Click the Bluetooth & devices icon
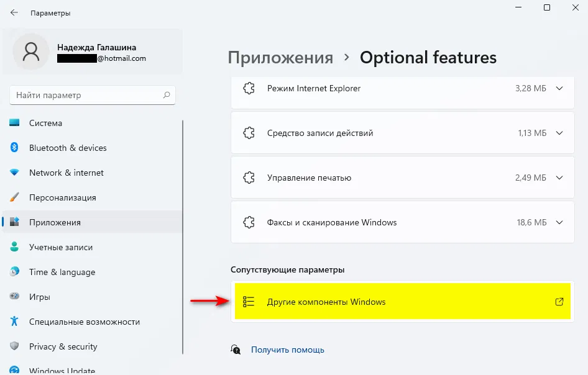The width and height of the screenshot is (588, 375). tap(14, 148)
